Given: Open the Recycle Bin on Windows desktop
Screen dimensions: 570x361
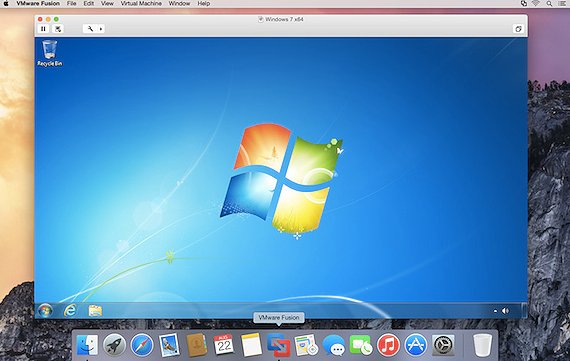Looking at the screenshot, I should point(50,53).
